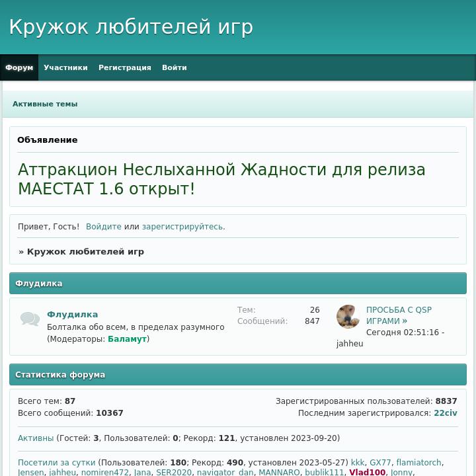Open the Активные темы link
The width and height of the screenshot is (476, 476).
point(45,104)
